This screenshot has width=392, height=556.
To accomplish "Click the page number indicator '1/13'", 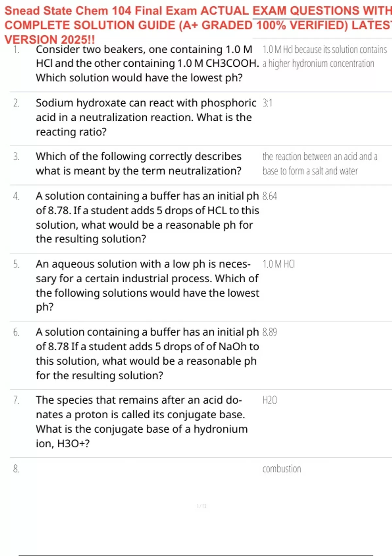I will click(201, 506).
